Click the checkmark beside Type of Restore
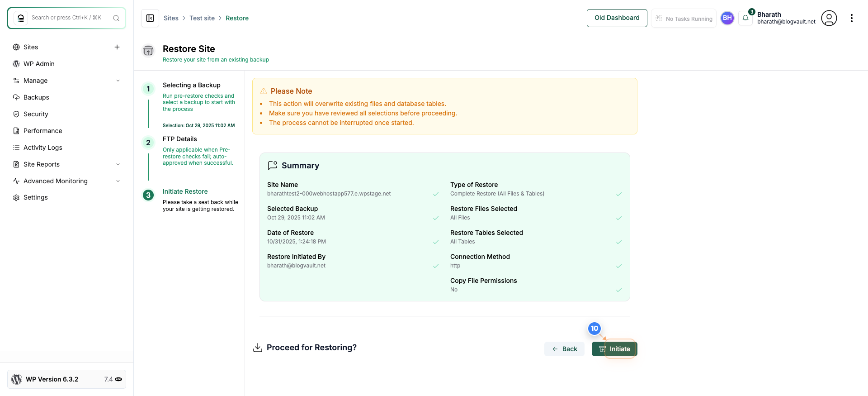Screen dimensions: 868x396 (x=619, y=194)
